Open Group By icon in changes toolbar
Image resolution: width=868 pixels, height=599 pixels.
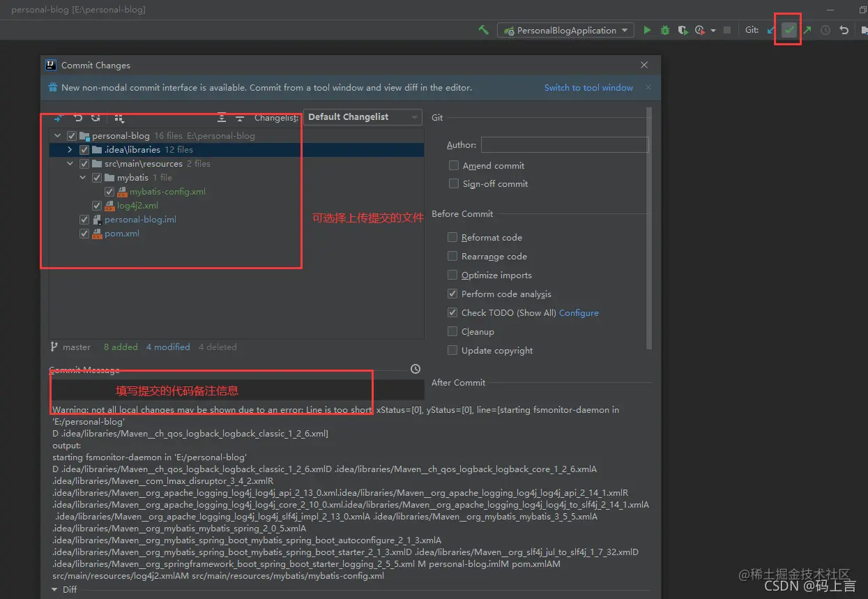(119, 118)
